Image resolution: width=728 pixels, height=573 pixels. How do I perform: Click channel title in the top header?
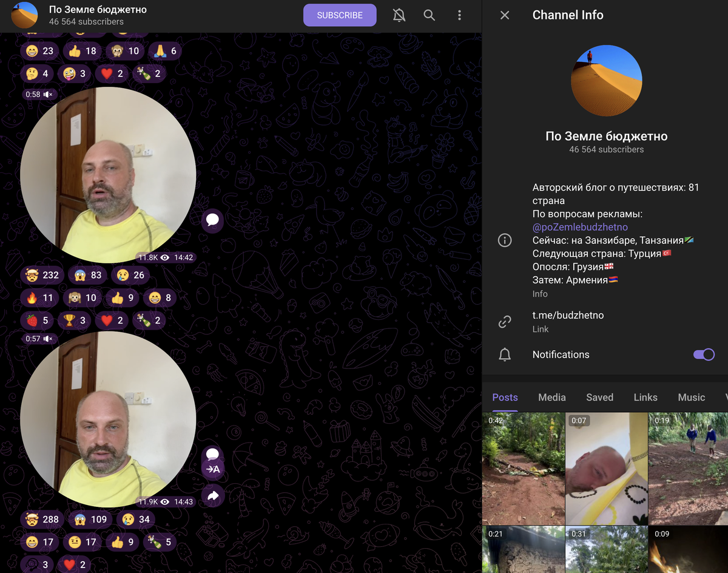point(98,10)
